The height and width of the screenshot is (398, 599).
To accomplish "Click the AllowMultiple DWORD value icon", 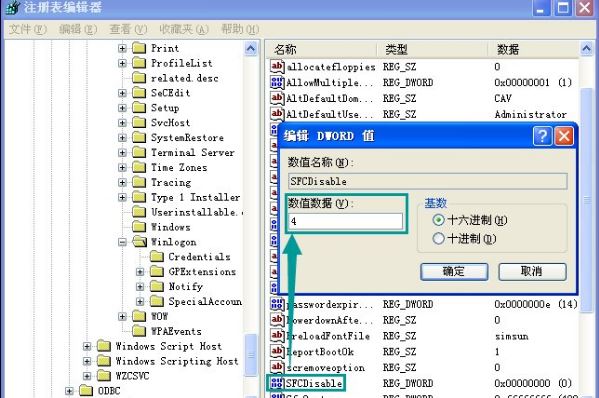I will click(277, 82).
